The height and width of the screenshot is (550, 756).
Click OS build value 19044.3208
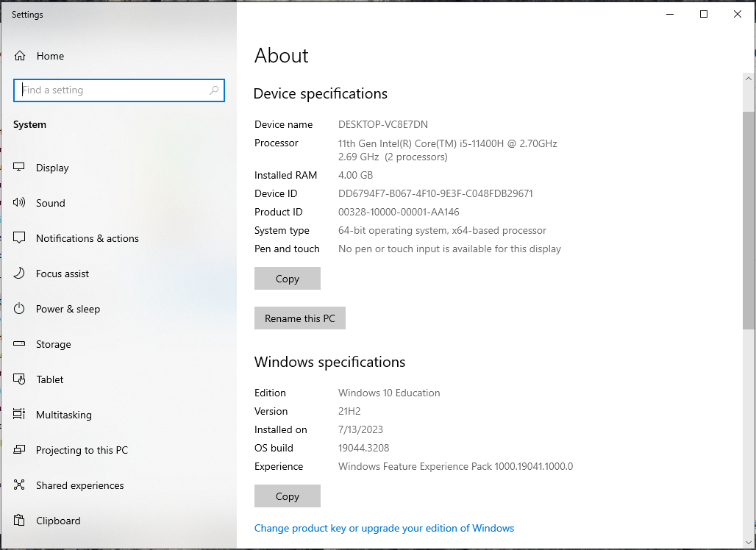[363, 448]
